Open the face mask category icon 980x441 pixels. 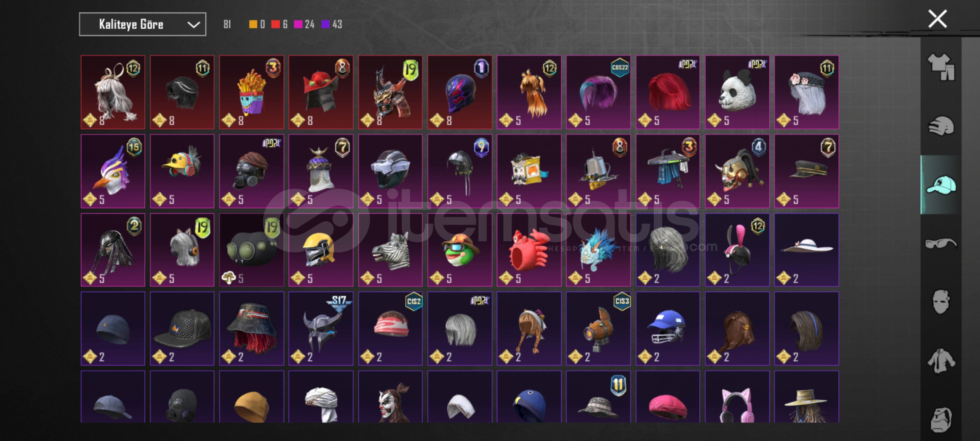[x=941, y=302]
